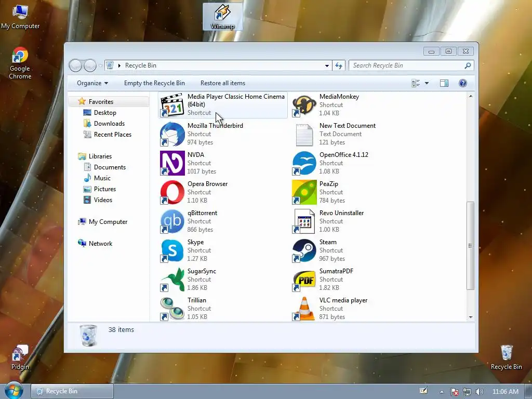Screen dimensions: 532x399
Task: Click the Forward navigation button
Action: (x=90, y=65)
